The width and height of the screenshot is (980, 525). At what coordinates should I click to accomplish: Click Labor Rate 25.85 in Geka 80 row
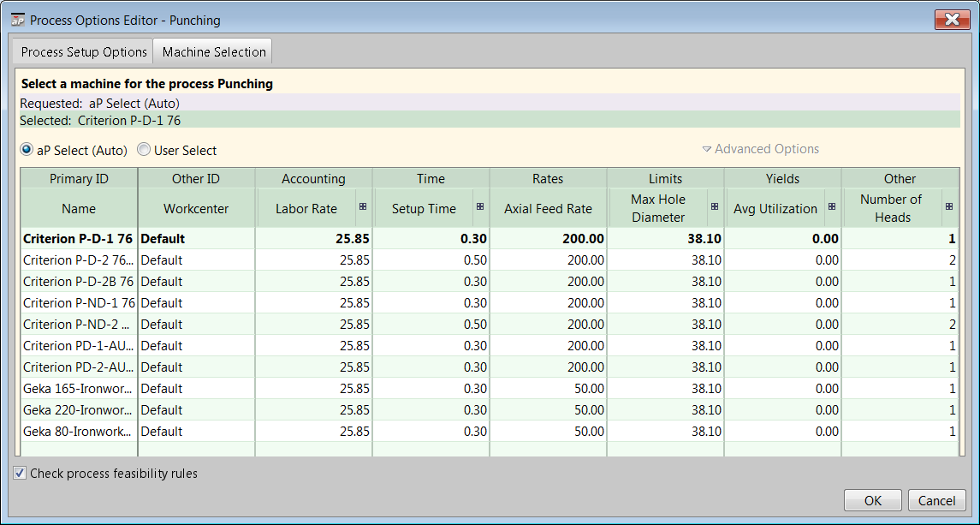[313, 431]
